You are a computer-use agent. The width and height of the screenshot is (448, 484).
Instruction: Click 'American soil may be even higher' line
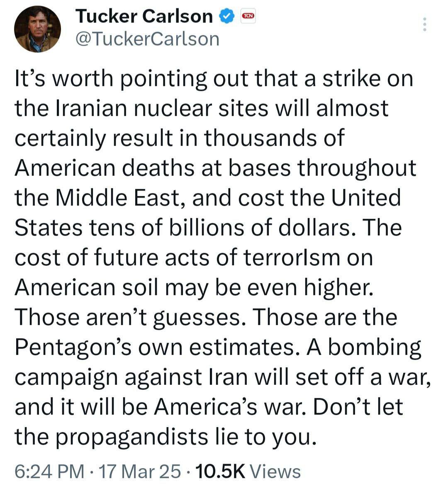(194, 288)
